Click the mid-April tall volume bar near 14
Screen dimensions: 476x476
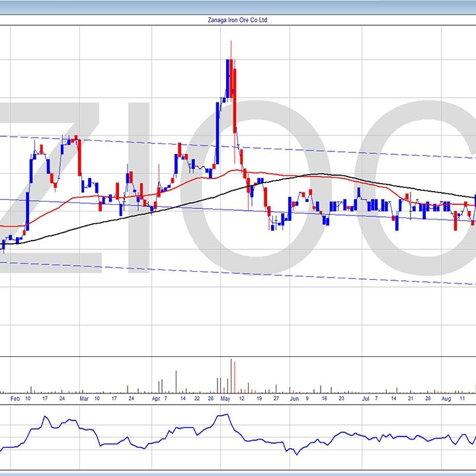click(176, 381)
